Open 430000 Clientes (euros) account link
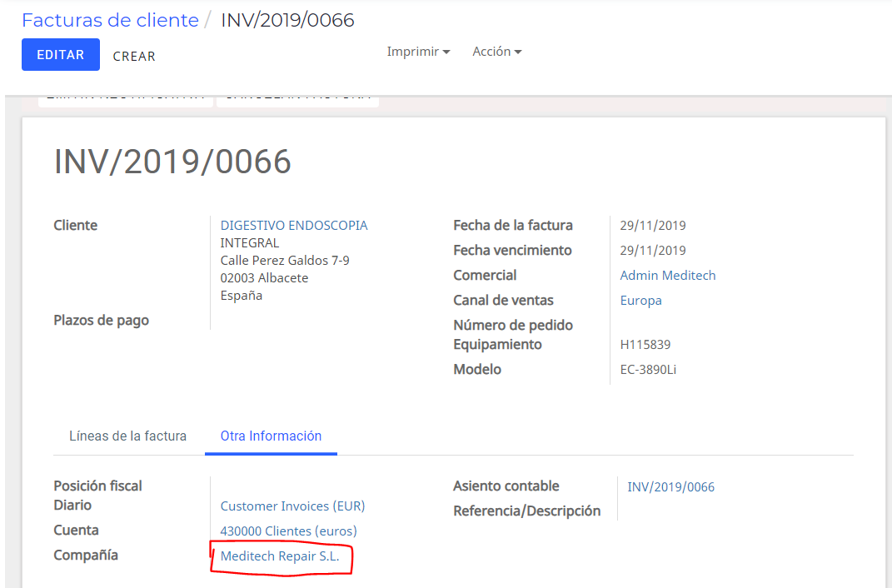892x588 pixels. point(288,531)
